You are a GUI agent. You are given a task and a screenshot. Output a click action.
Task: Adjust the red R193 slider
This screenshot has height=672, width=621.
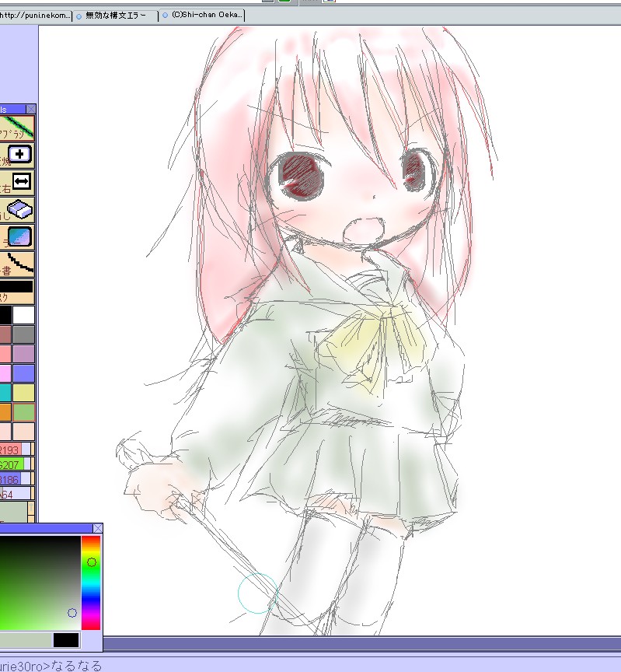point(14,450)
